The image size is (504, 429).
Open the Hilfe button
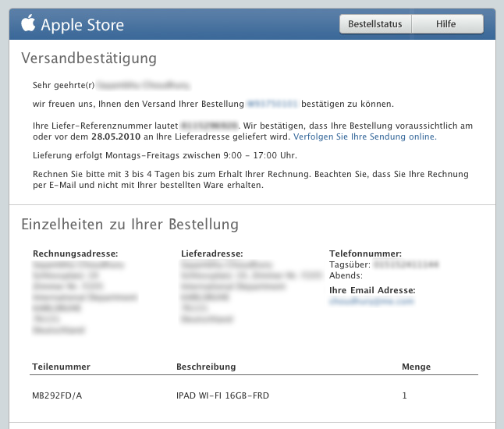pos(447,24)
